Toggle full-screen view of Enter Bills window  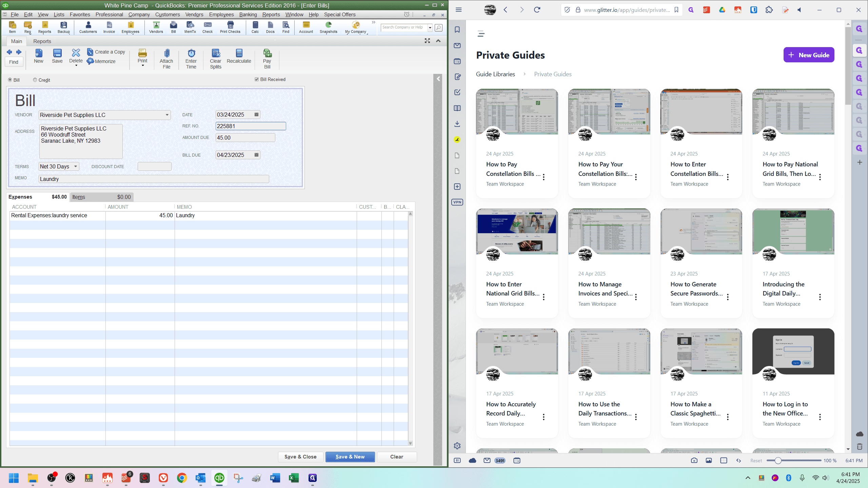[x=427, y=41]
